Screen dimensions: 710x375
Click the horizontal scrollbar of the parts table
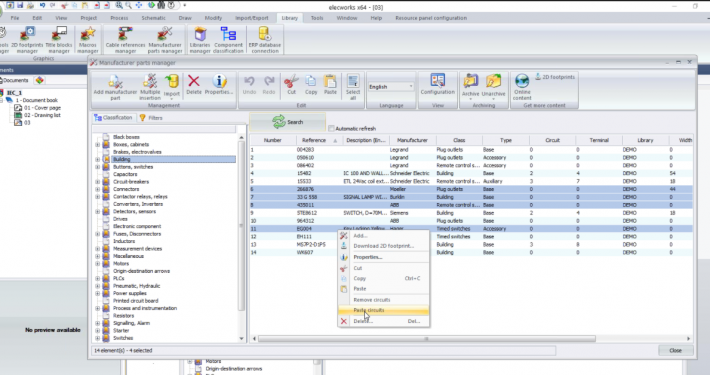[427, 339]
